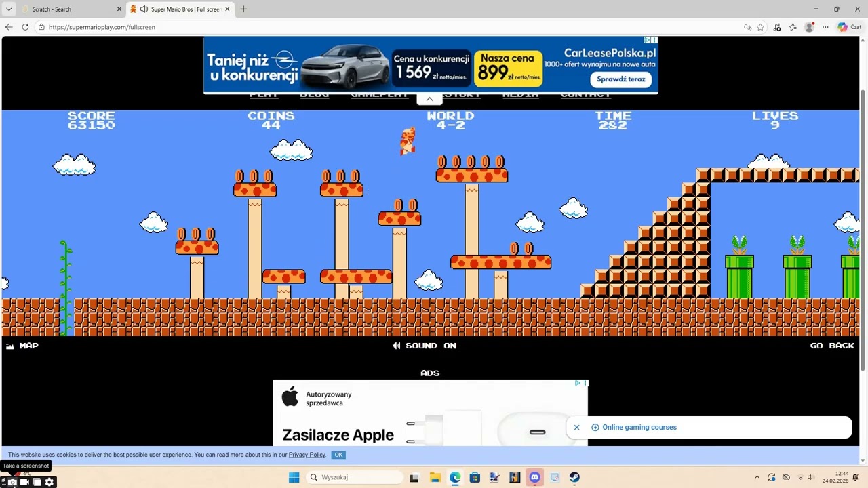Image resolution: width=868 pixels, height=488 pixels.
Task: Show hidden system tray icons
Action: [757, 477]
